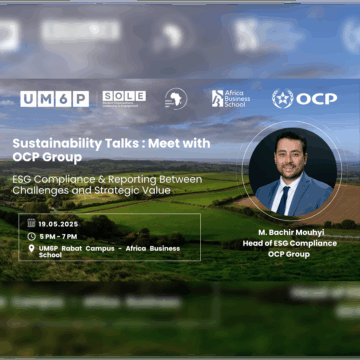Click the clock icon beside 5 PM - 7 PM

pos(31,236)
